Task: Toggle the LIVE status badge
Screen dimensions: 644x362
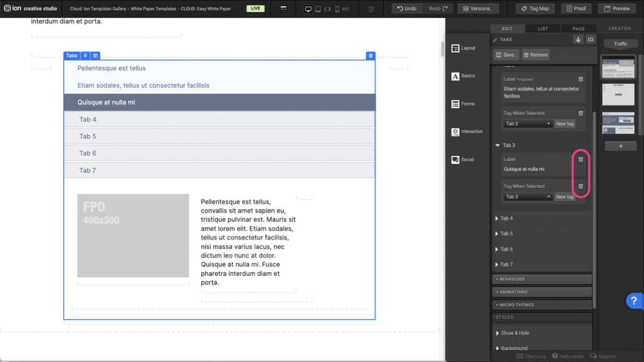Action: 255,9
